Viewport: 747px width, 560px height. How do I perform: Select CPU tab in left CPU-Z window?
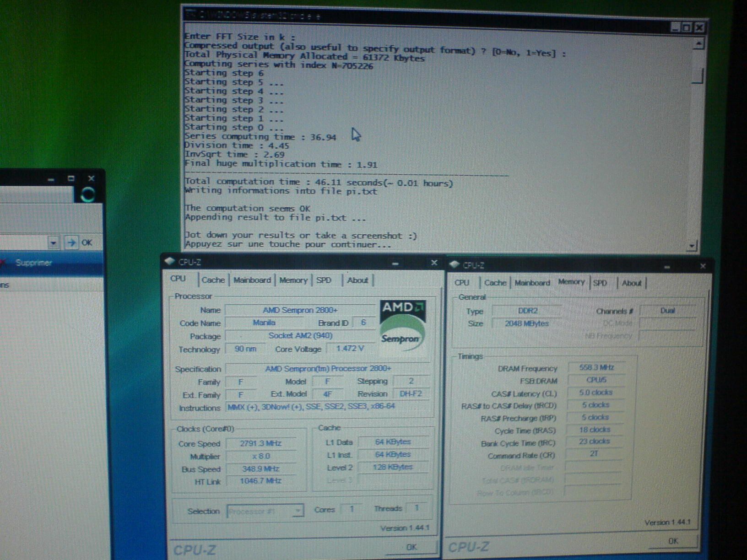(178, 279)
